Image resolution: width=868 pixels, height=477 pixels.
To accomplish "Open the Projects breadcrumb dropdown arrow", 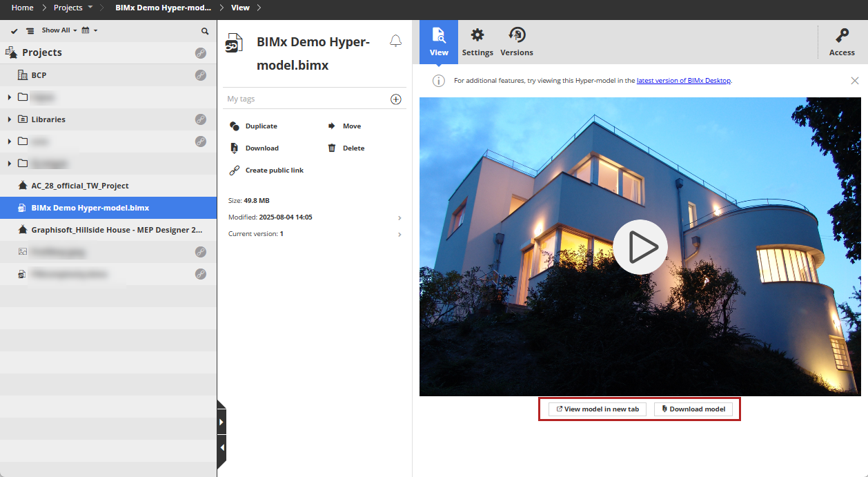I will pyautogui.click(x=90, y=8).
